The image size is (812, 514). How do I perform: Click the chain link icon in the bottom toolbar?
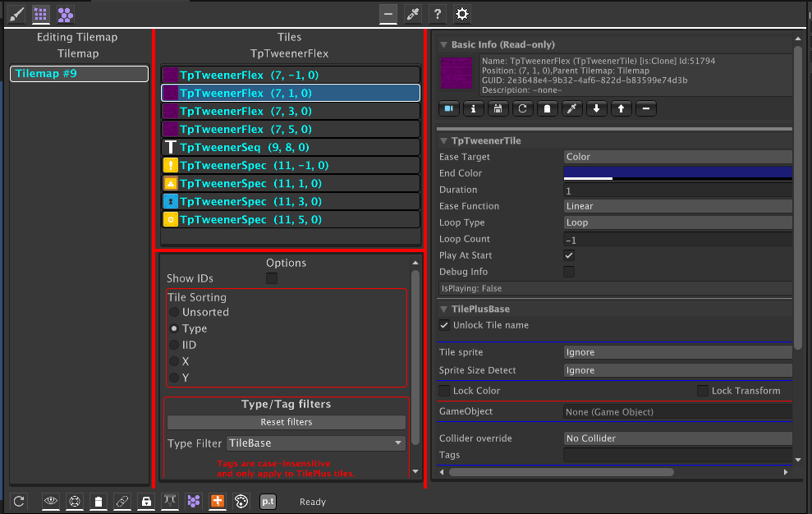point(122,501)
